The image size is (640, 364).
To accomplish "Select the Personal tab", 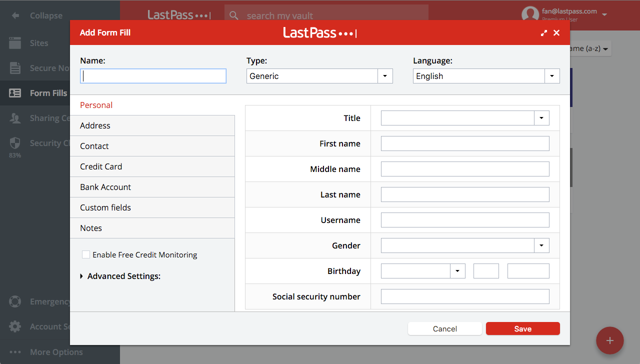I will click(152, 105).
